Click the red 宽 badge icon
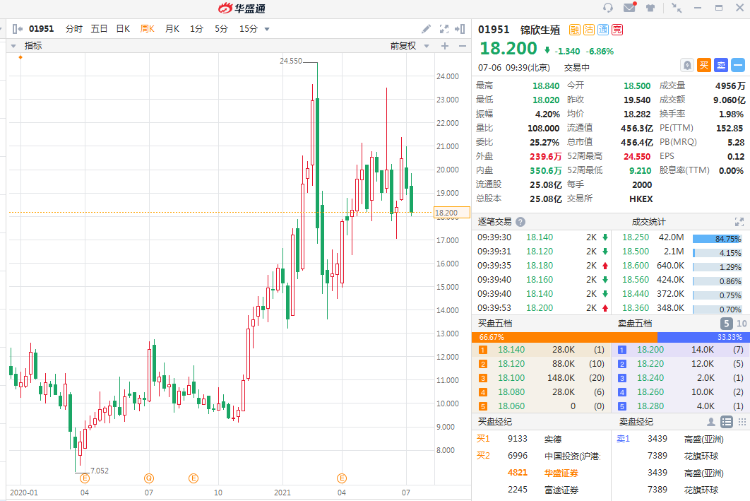This screenshot has height=501, width=750. 618,30
